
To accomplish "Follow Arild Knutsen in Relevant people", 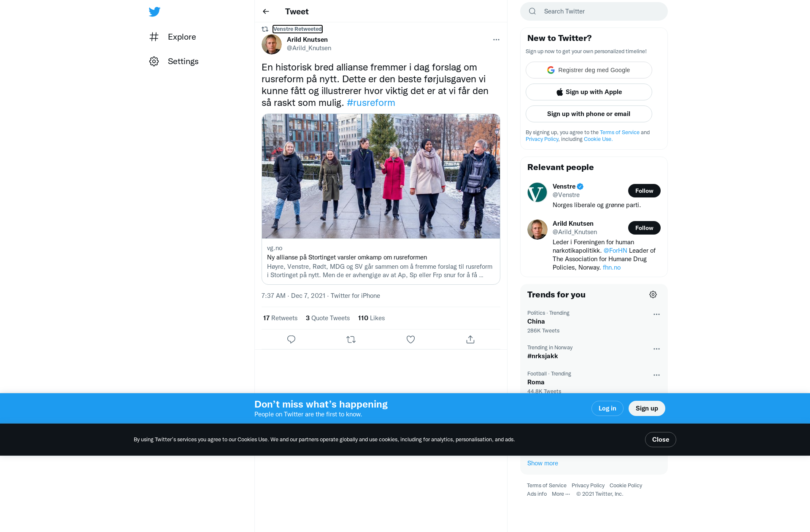I will 644,228.
